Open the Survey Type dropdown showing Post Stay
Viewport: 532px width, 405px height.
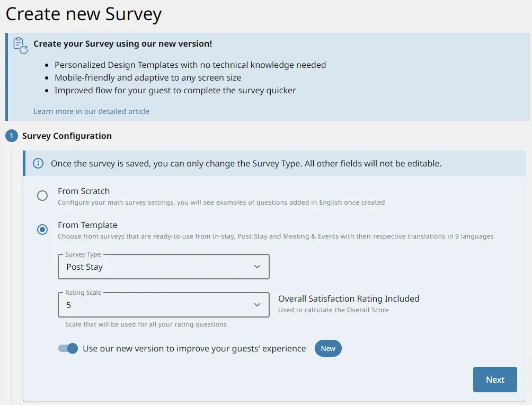[x=164, y=267]
